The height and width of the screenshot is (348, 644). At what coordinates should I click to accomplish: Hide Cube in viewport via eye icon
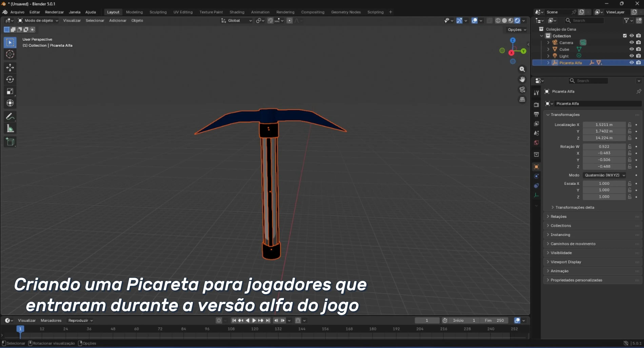click(631, 49)
